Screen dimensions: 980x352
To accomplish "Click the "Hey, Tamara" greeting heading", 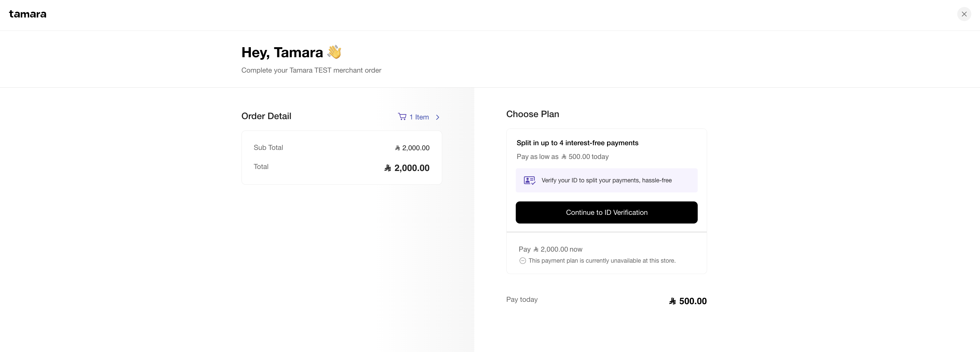I will (x=282, y=52).
